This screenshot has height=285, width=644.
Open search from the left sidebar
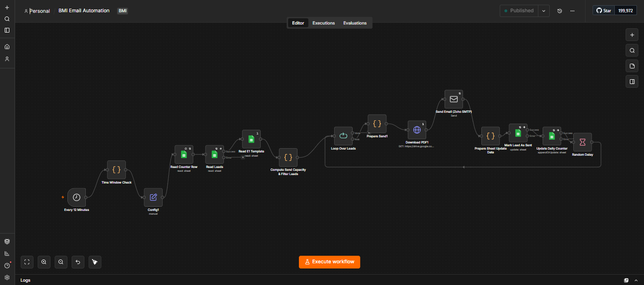click(7, 19)
